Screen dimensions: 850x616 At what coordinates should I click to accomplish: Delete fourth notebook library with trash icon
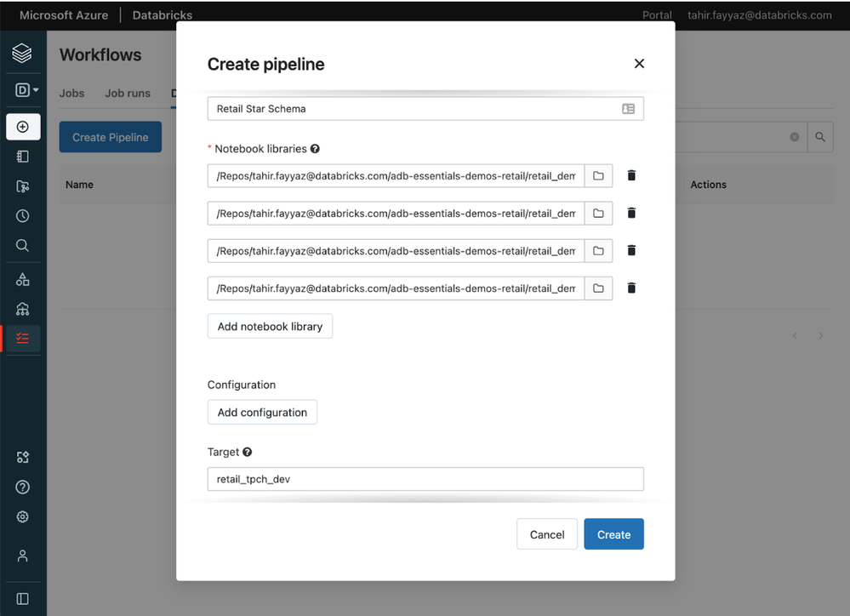631,288
